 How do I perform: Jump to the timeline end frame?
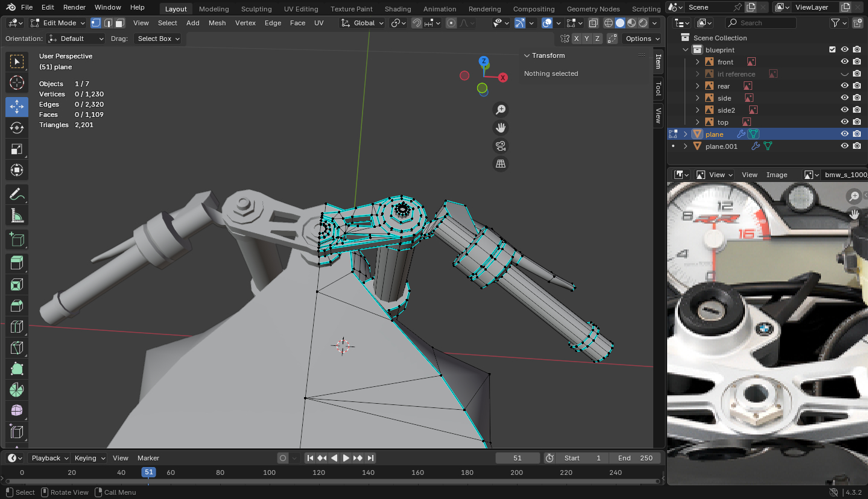[x=370, y=458]
